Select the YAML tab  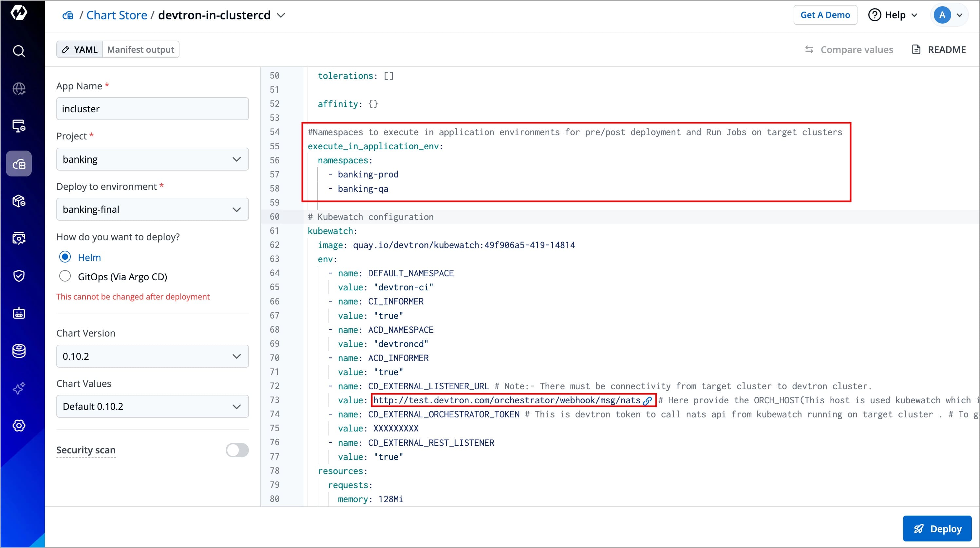[80, 49]
